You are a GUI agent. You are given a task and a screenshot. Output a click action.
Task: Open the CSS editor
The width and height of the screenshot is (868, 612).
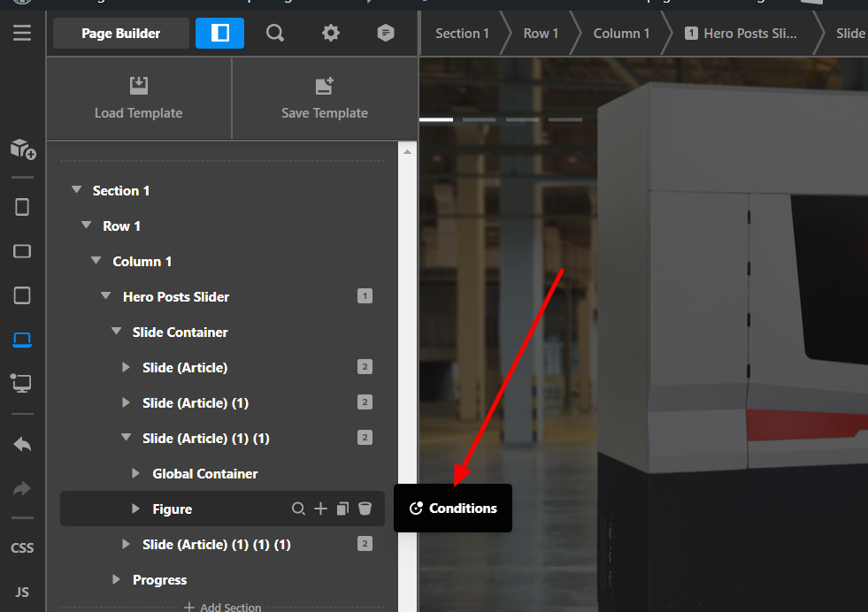tap(22, 547)
